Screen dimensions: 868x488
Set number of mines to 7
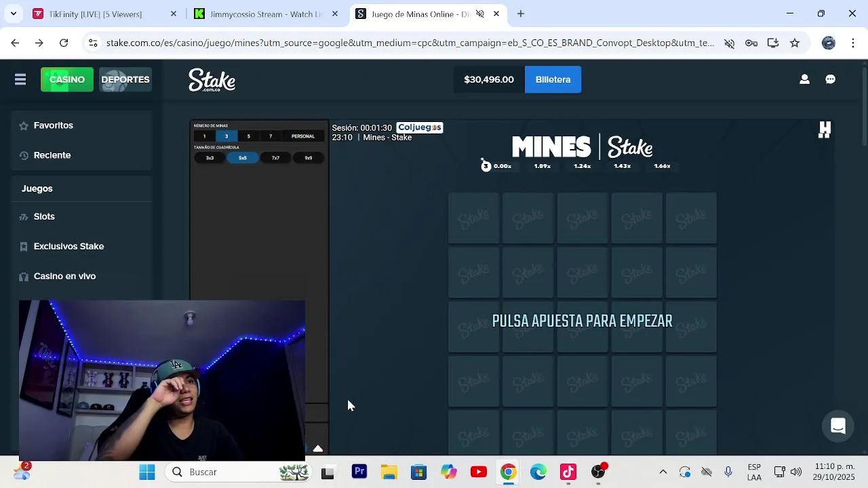point(271,136)
